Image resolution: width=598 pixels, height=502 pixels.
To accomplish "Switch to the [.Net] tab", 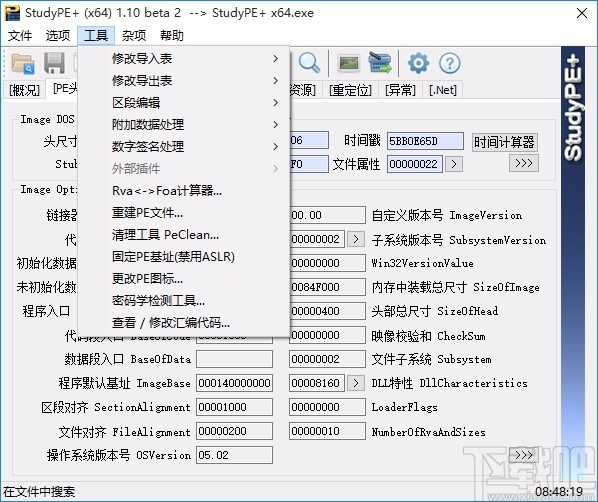I will (x=442, y=90).
